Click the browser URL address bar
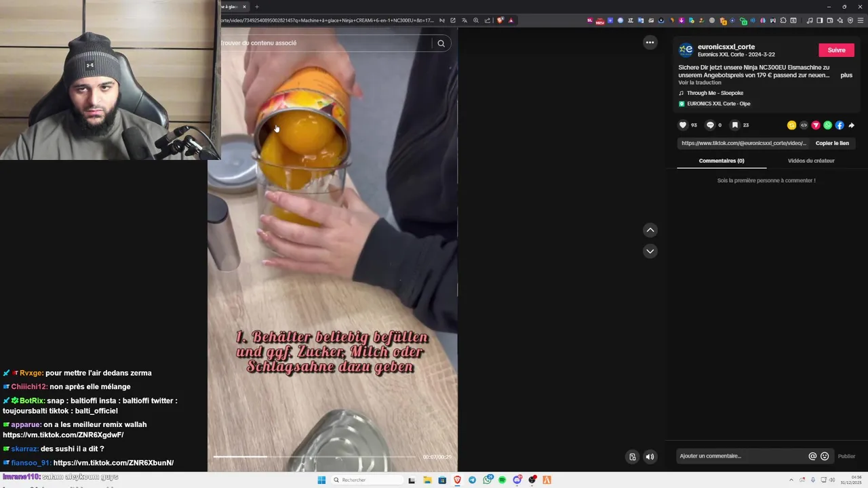868x488 pixels. [328, 20]
